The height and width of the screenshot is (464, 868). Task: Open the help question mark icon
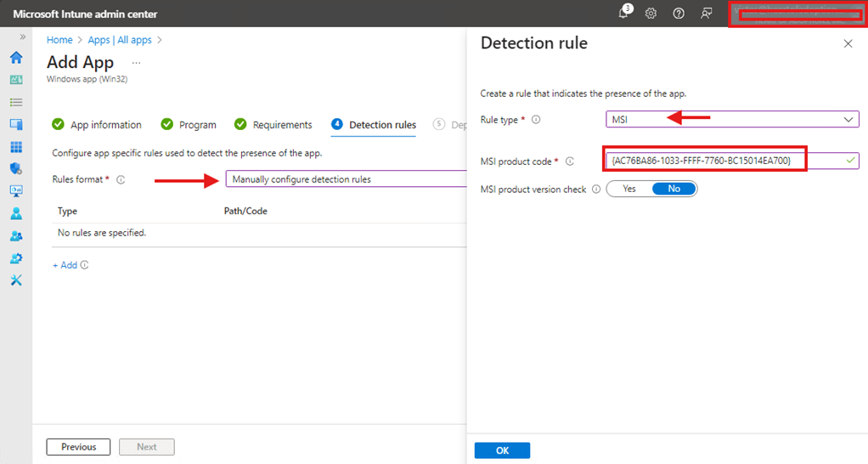coord(679,14)
